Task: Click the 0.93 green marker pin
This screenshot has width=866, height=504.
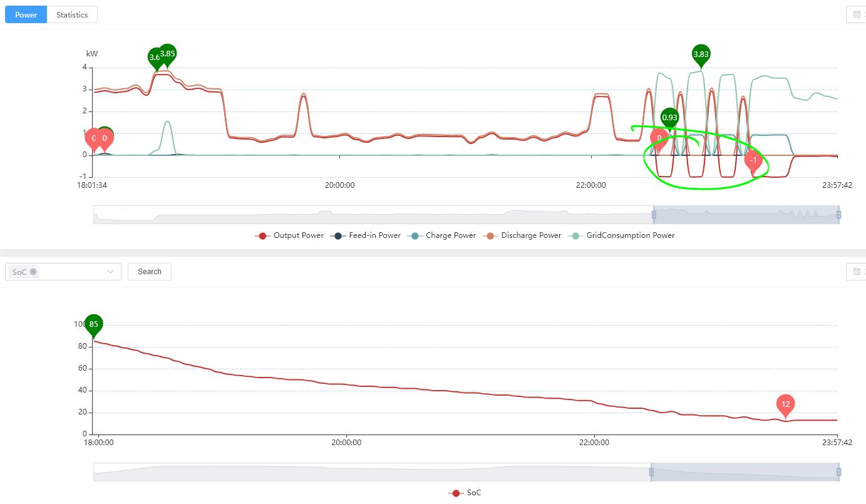Action: tap(669, 117)
